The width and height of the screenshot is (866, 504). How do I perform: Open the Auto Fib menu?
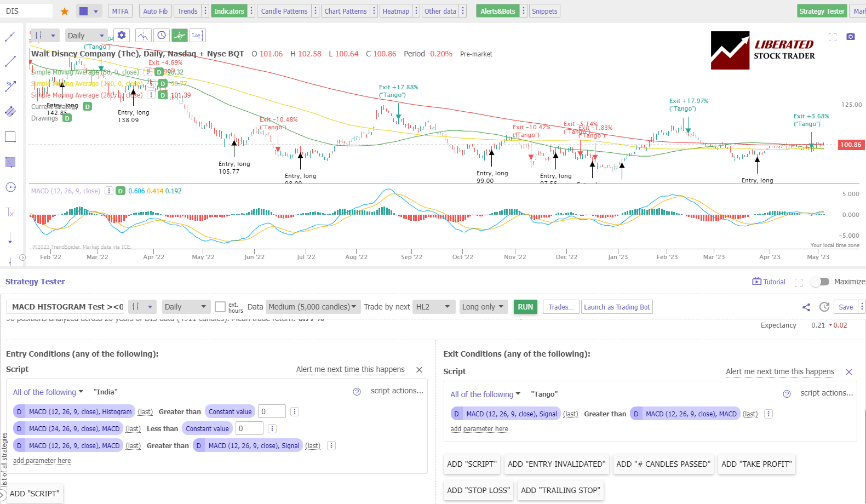[155, 11]
